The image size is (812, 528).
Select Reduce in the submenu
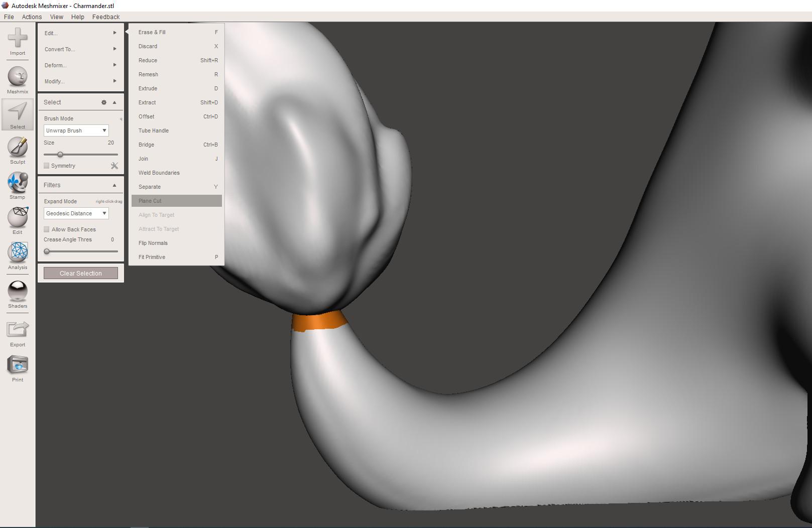(x=177, y=60)
